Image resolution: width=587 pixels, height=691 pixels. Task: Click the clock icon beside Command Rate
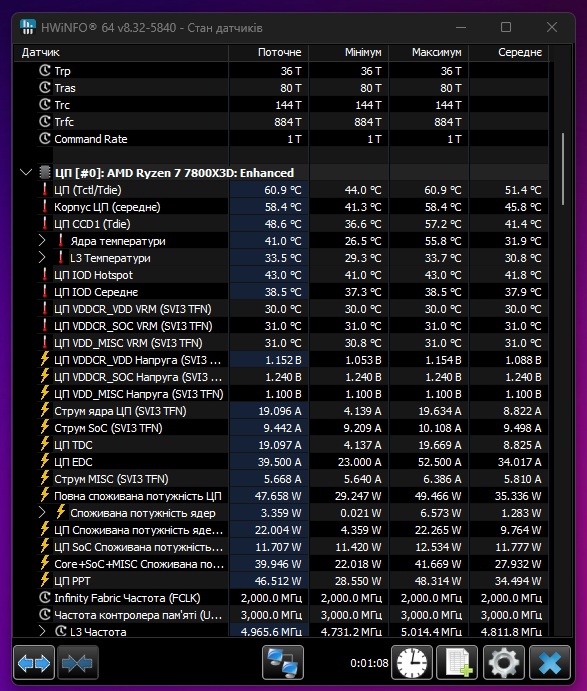(x=45, y=138)
